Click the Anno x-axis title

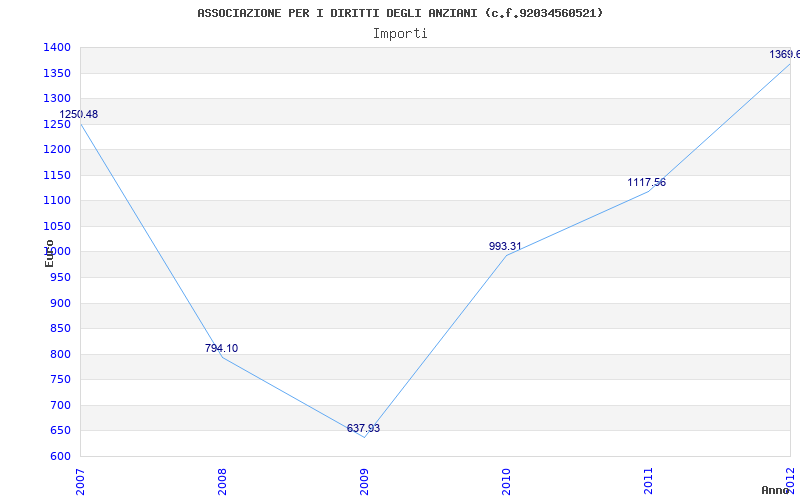tap(775, 490)
